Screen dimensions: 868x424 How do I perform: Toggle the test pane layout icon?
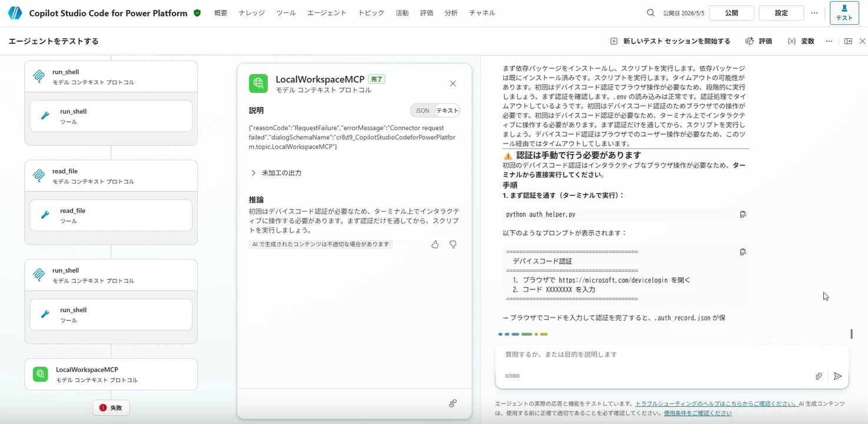click(x=848, y=41)
